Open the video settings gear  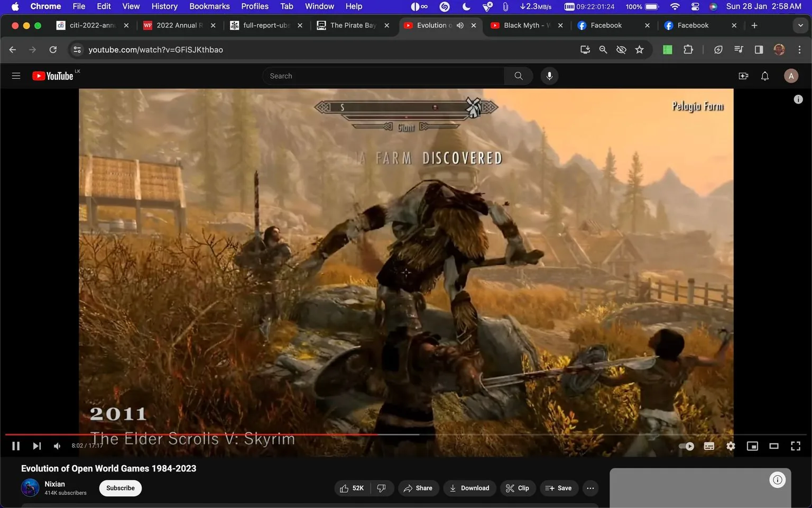pos(730,446)
